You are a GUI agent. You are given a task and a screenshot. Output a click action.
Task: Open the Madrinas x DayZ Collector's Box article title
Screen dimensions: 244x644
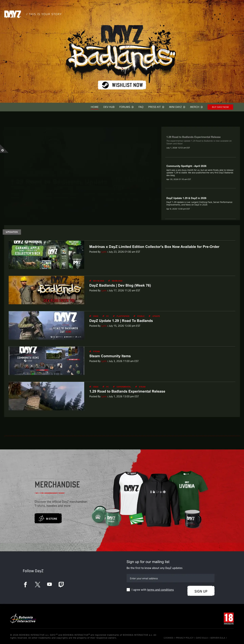tap(154, 247)
